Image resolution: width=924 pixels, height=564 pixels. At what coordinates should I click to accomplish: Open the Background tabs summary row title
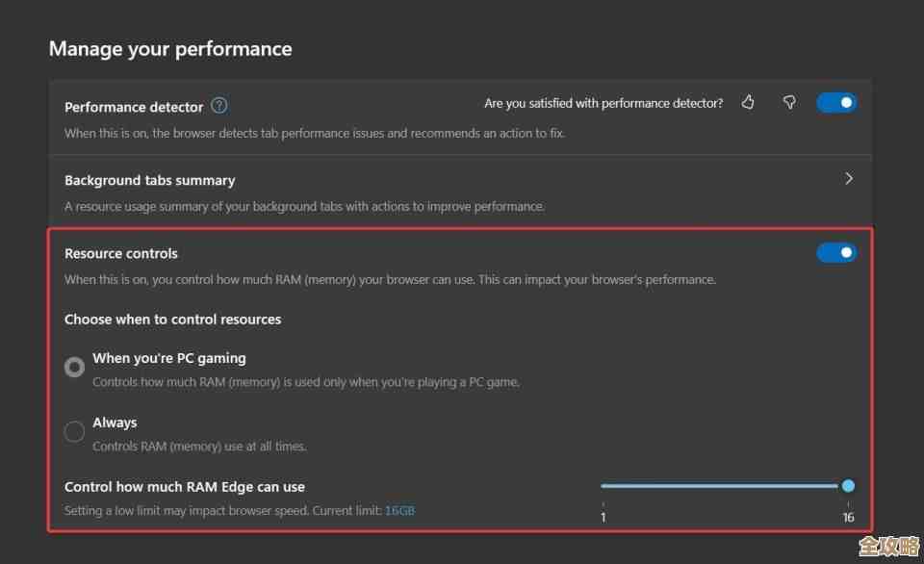pyautogui.click(x=149, y=180)
